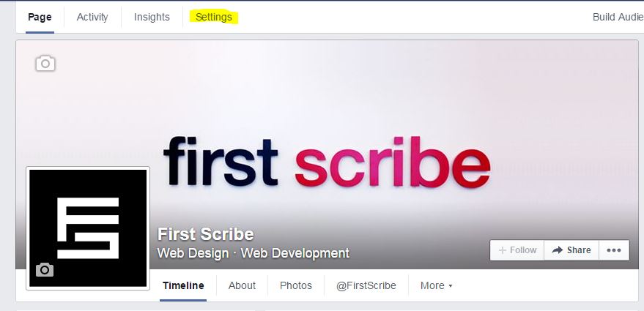The image size is (644, 311).
Task: Click the camera icon on the profile picture
Action: click(x=45, y=269)
